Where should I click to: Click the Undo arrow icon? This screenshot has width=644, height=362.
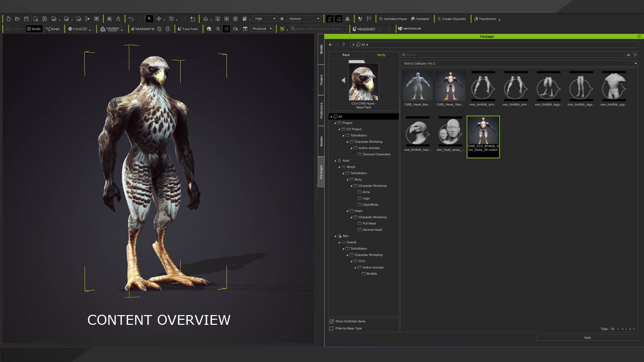[x=131, y=19]
